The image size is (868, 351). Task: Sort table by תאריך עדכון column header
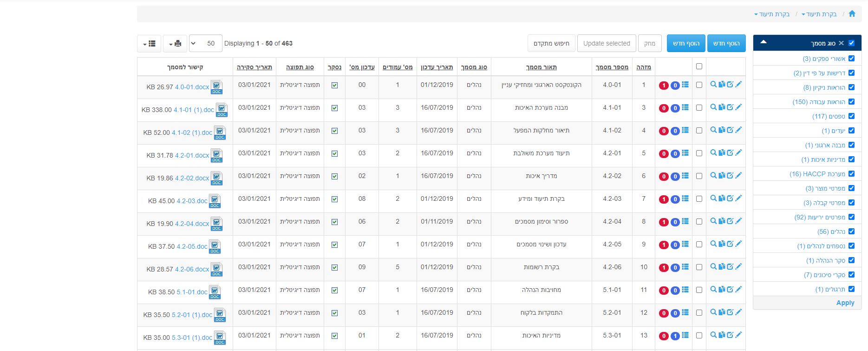[x=437, y=67]
